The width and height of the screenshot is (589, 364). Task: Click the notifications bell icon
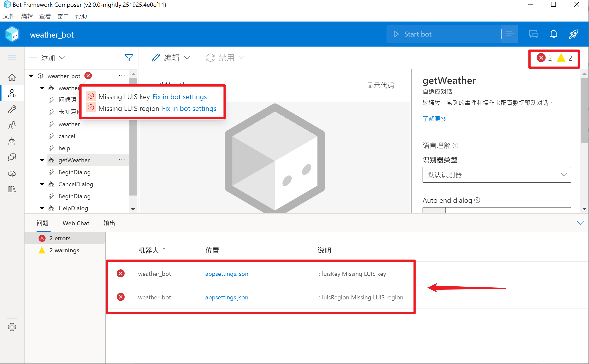click(x=553, y=34)
